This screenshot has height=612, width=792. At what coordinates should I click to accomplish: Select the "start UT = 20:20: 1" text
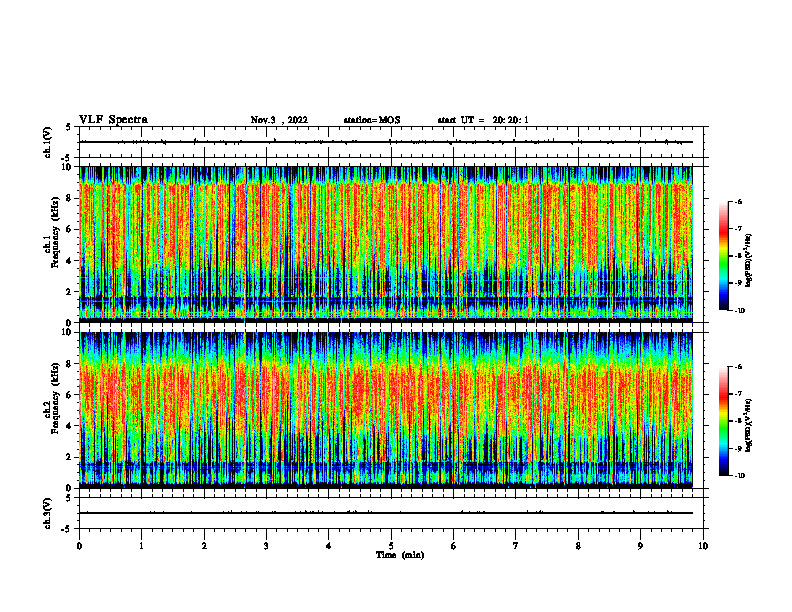(x=483, y=120)
